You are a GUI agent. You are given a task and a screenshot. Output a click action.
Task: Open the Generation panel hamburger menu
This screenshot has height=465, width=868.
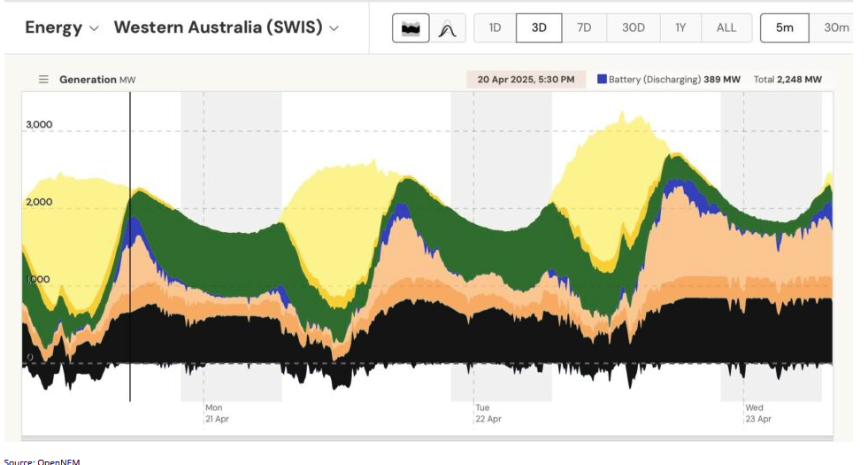click(43, 80)
